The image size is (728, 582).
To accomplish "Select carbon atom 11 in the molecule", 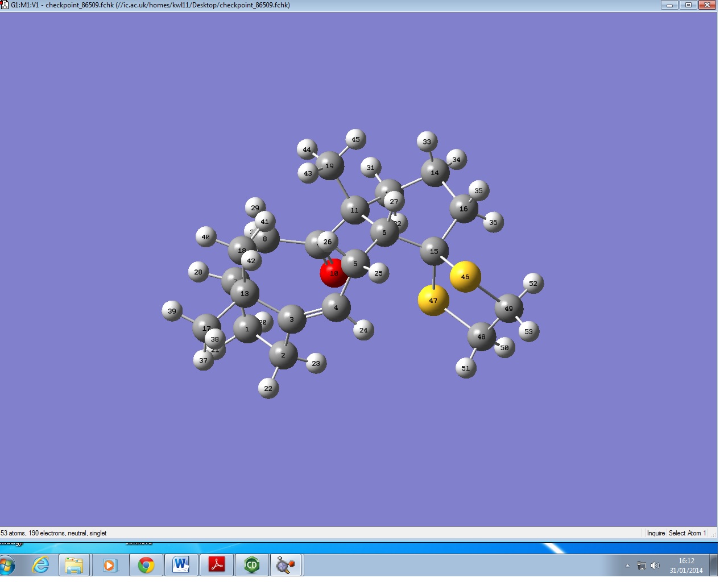I will 354,210.
